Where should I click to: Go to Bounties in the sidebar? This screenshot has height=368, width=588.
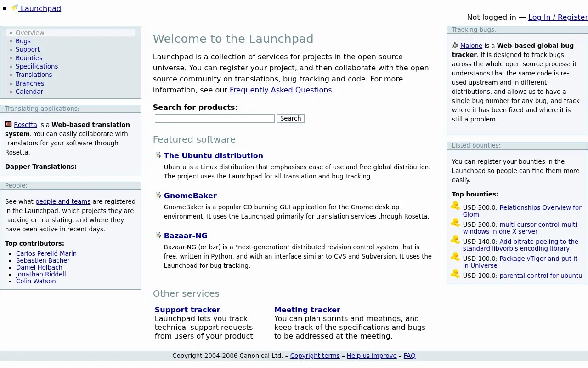pos(29,58)
